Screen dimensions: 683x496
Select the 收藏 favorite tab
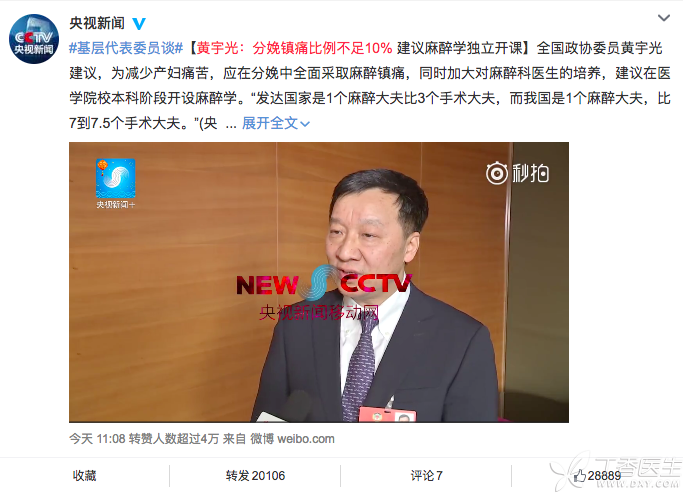(85, 476)
